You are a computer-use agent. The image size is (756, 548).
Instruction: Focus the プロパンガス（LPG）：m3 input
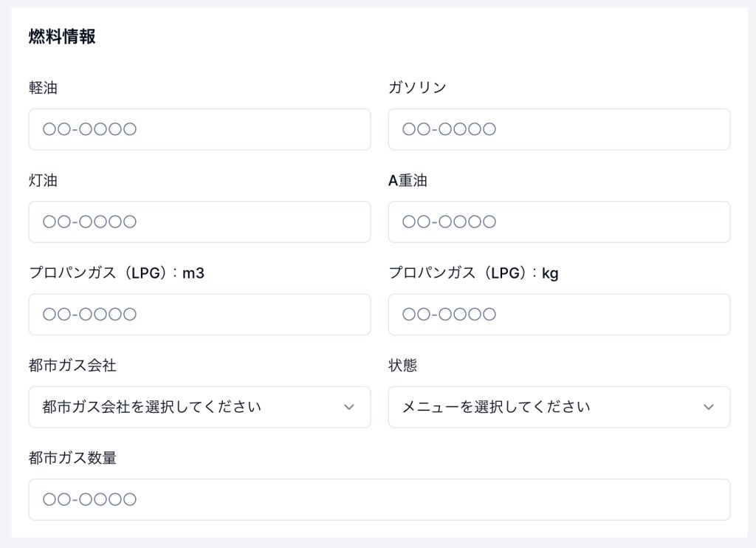pyautogui.click(x=199, y=315)
